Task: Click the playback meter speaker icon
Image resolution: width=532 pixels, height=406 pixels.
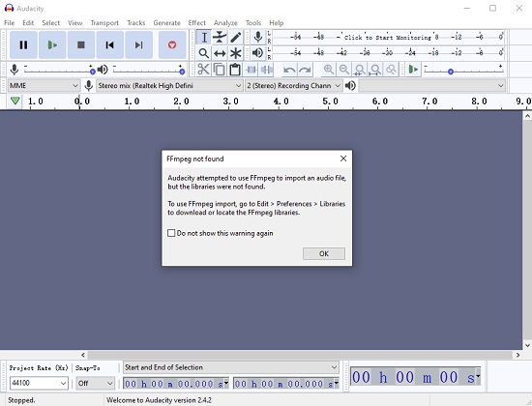Action: coord(258,53)
